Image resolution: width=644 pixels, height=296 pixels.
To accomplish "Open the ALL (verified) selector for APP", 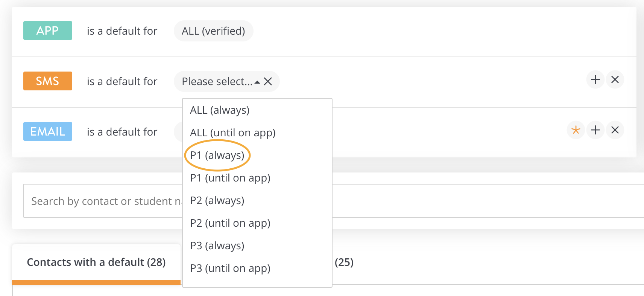I will click(x=213, y=31).
